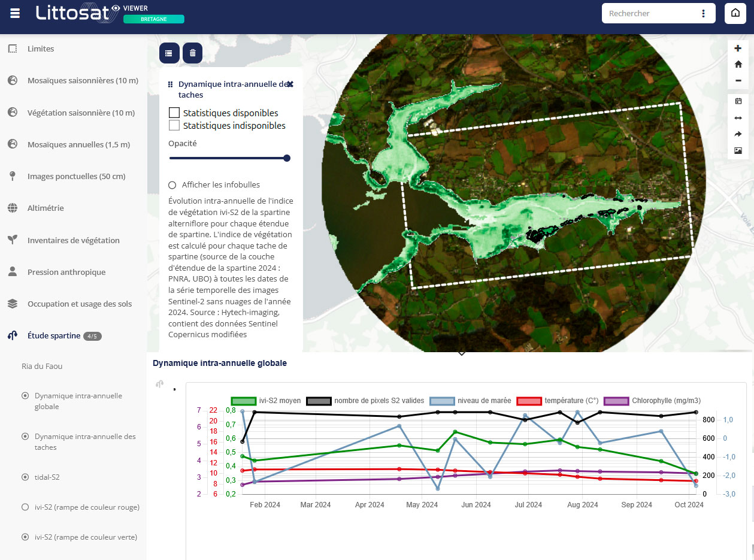Image resolution: width=754 pixels, height=560 pixels.
Task: Click the home button in header
Action: 735,13
